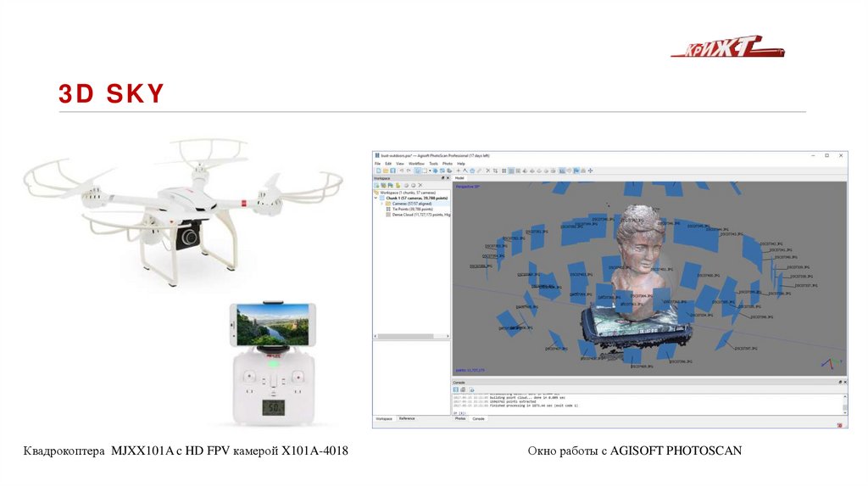Click the Reset View cross-arrows icon
The height and width of the screenshot is (487, 868).
(591, 171)
